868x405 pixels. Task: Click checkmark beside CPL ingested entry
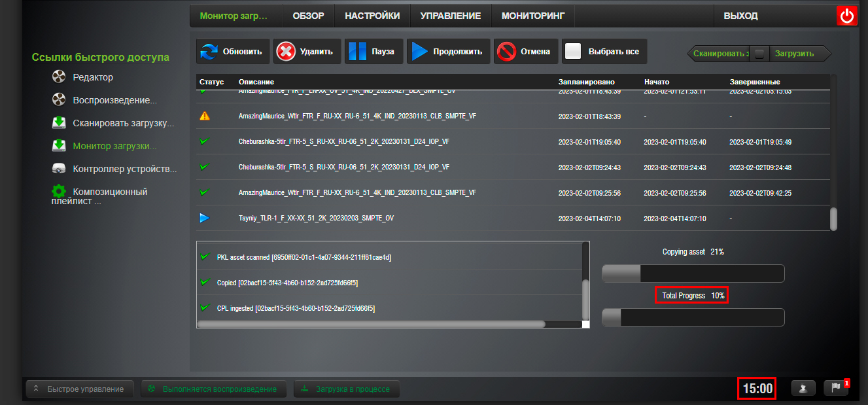pos(205,307)
